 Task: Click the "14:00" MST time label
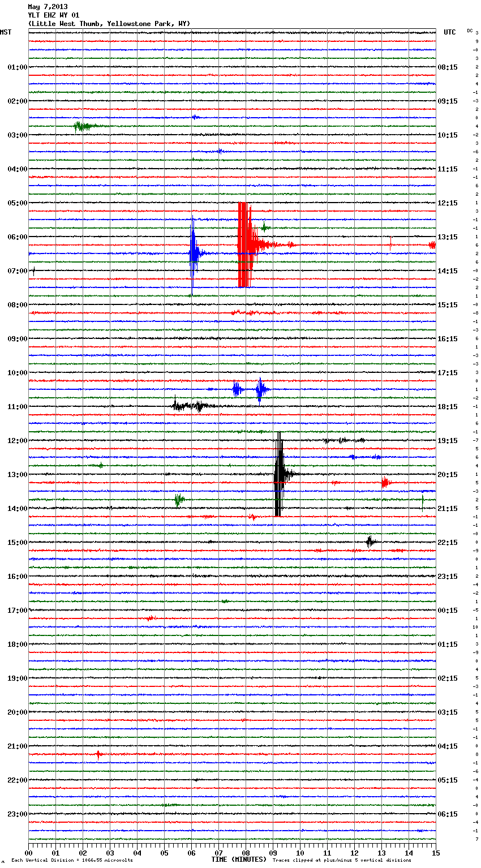click(x=18, y=509)
